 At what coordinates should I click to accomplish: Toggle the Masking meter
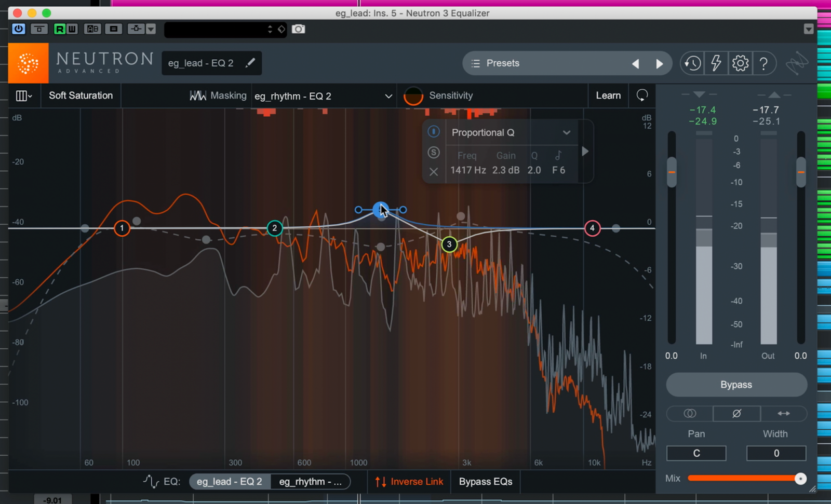click(218, 96)
